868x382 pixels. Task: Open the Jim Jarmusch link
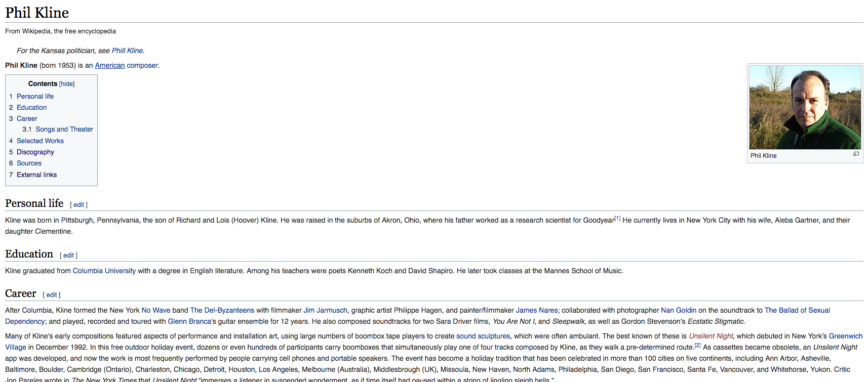[x=325, y=310]
